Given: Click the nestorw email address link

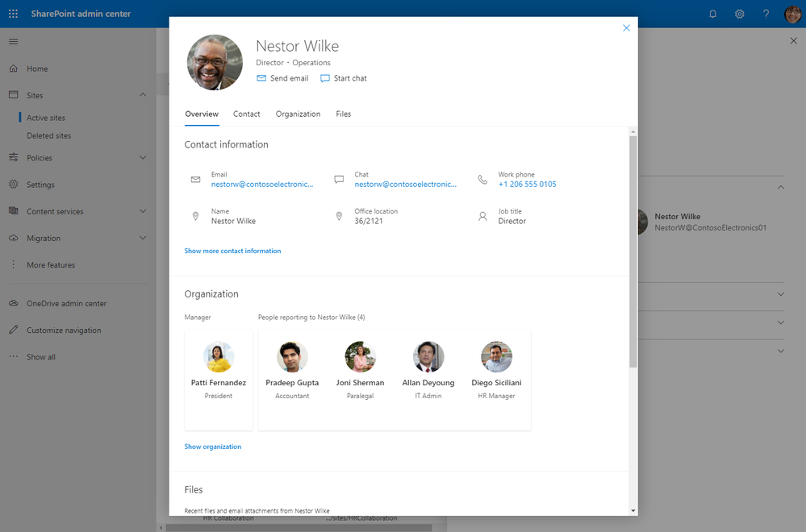Looking at the screenshot, I should (x=261, y=184).
